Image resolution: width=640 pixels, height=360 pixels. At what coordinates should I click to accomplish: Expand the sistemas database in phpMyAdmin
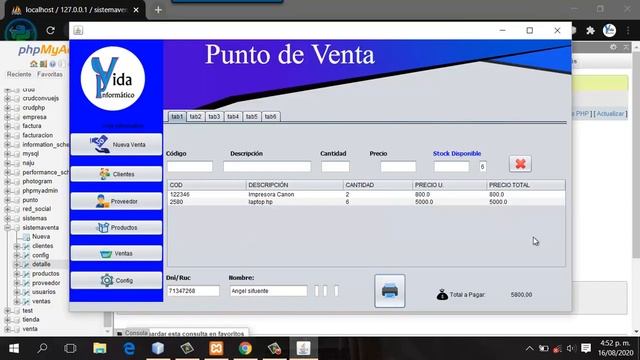click(x=7, y=218)
